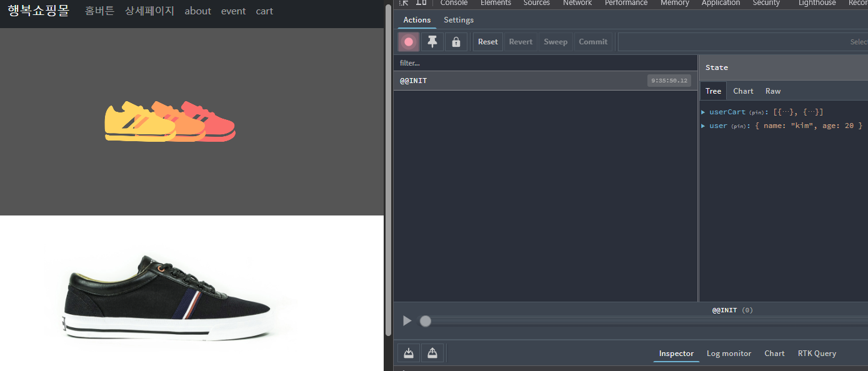Switch to the DevTools Application tab
This screenshot has width=868, height=371.
(721, 3)
